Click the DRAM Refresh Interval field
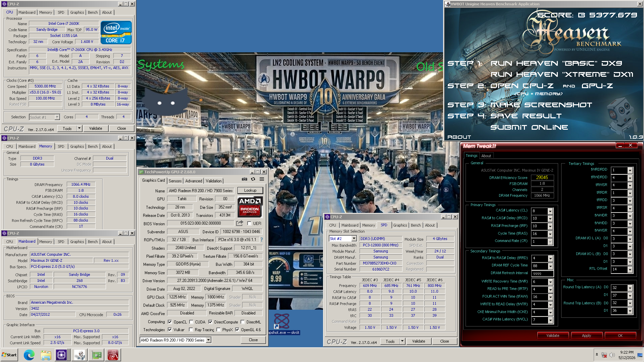 (x=542, y=274)
